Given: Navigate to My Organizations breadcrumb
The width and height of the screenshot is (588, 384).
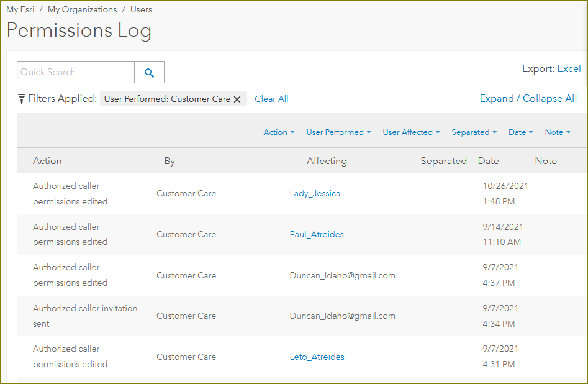Looking at the screenshot, I should click(x=82, y=10).
